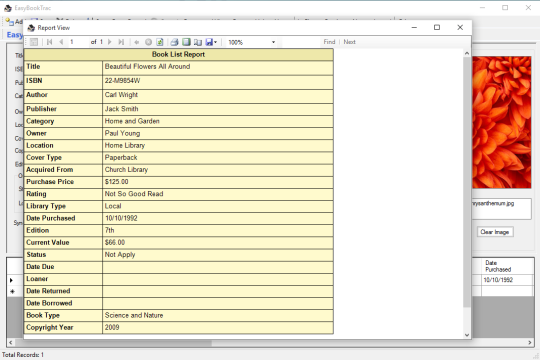Open the 100% zoom level dropdown
The width and height of the screenshot is (540, 360).
coord(273,42)
